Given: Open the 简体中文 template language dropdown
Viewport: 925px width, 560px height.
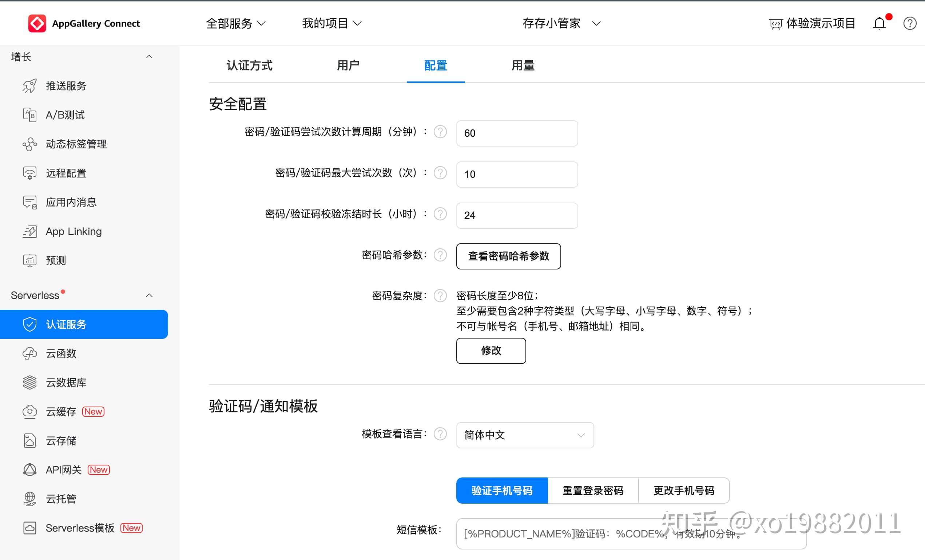Looking at the screenshot, I should click(525, 435).
